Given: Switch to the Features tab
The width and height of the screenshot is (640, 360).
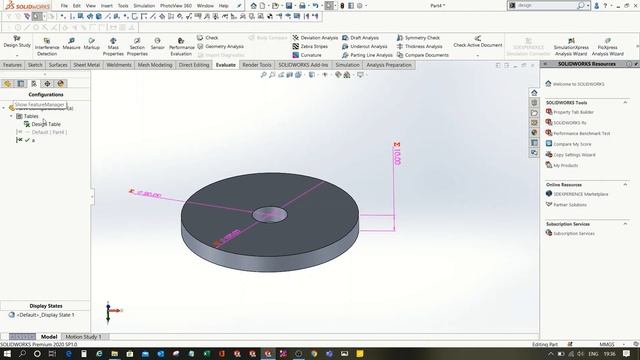Looking at the screenshot, I should click(12, 65).
